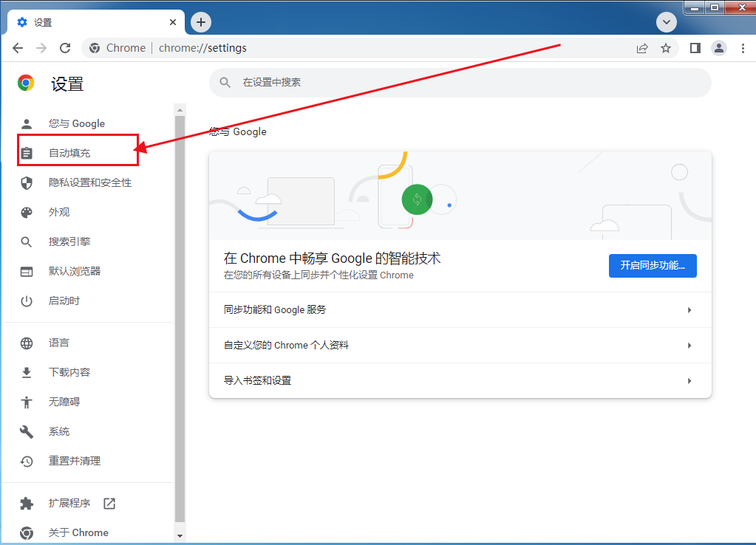This screenshot has height=545, width=756.
Task: Click the 关于 Chrome logo icon
Action: point(27,533)
